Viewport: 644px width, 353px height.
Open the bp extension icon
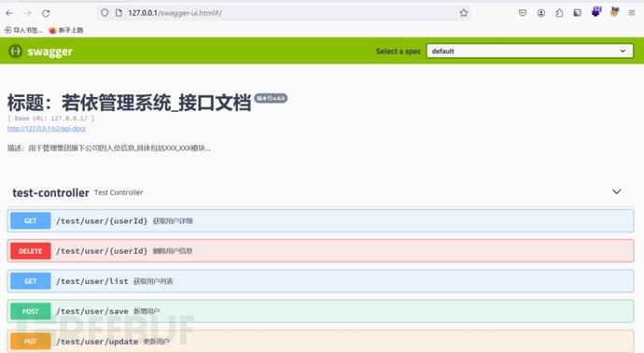[x=614, y=12]
